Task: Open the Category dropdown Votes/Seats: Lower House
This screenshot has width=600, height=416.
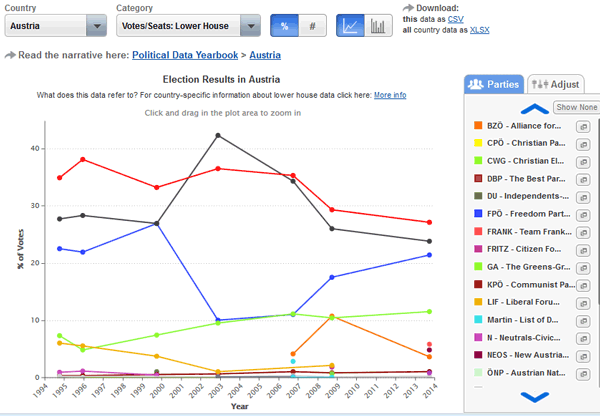Action: (x=188, y=26)
